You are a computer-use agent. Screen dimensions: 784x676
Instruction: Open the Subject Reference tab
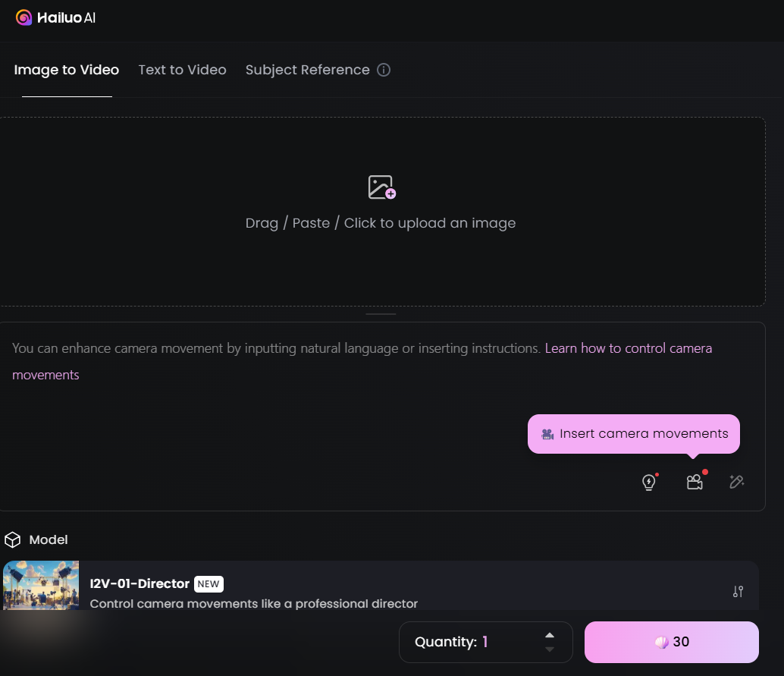307,70
